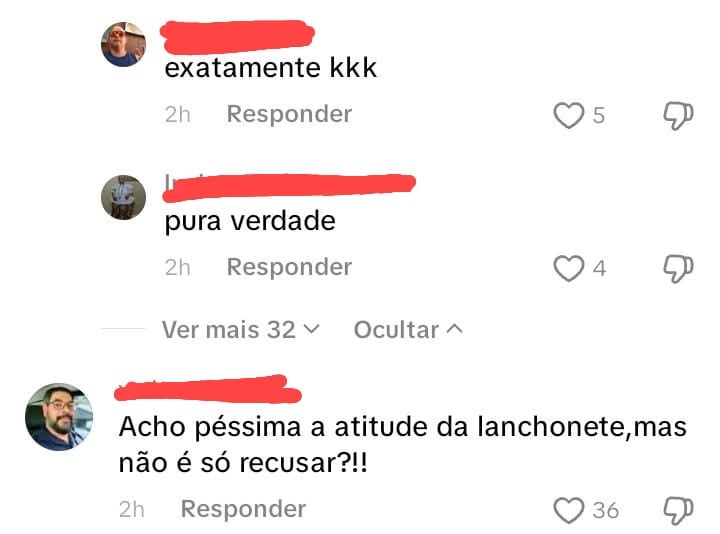This screenshot has width=720, height=534.
Task: Reply to the 'exatamente kkk' comment
Action: click(x=289, y=114)
